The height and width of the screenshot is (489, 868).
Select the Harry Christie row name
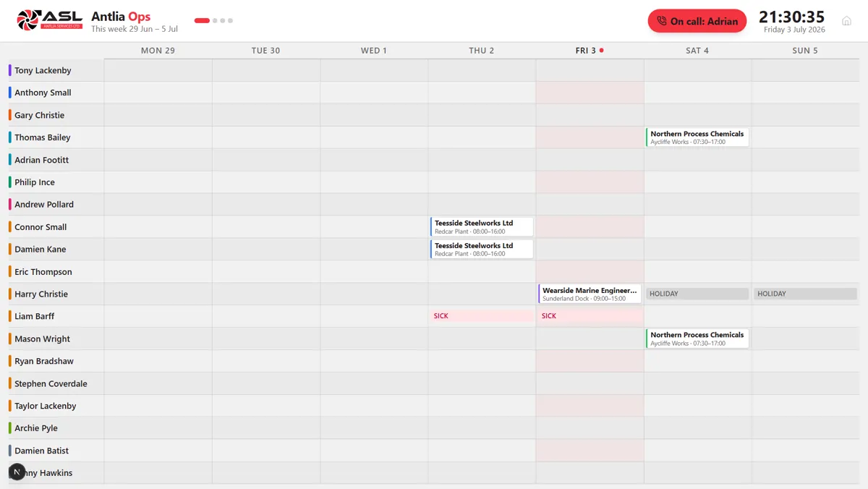(x=41, y=294)
